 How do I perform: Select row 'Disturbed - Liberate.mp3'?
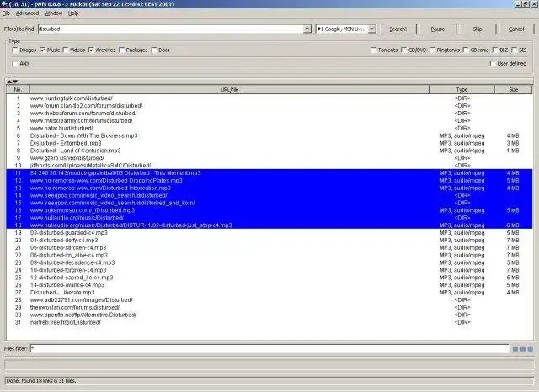(x=269, y=293)
